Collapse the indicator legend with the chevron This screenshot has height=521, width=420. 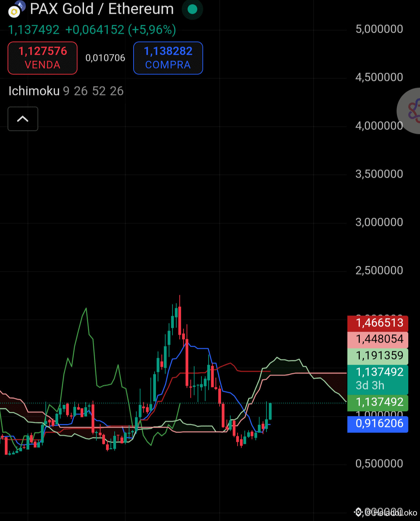[x=23, y=119]
